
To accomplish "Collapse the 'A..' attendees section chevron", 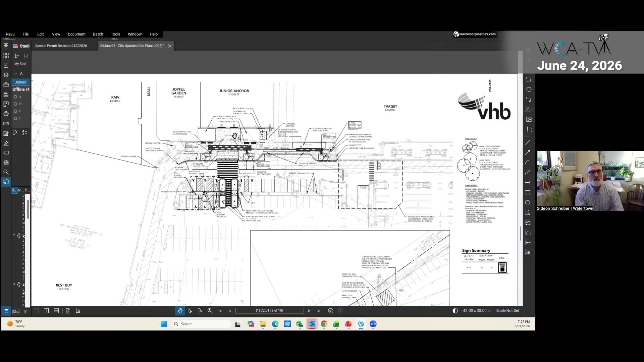I will point(15,74).
